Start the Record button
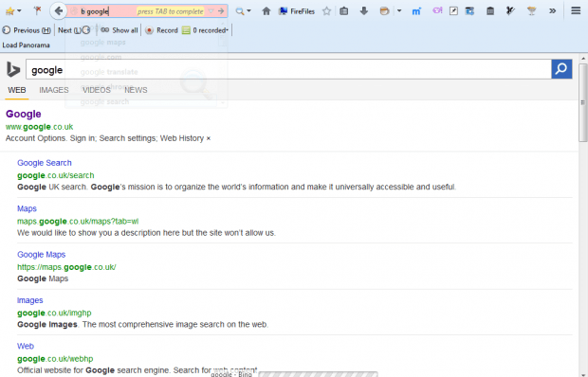 [x=161, y=30]
